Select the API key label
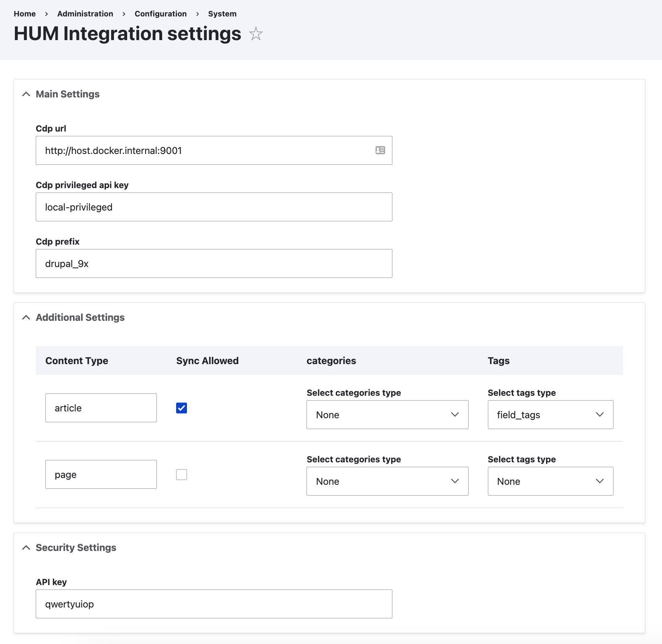This screenshot has width=662, height=644. point(51,582)
